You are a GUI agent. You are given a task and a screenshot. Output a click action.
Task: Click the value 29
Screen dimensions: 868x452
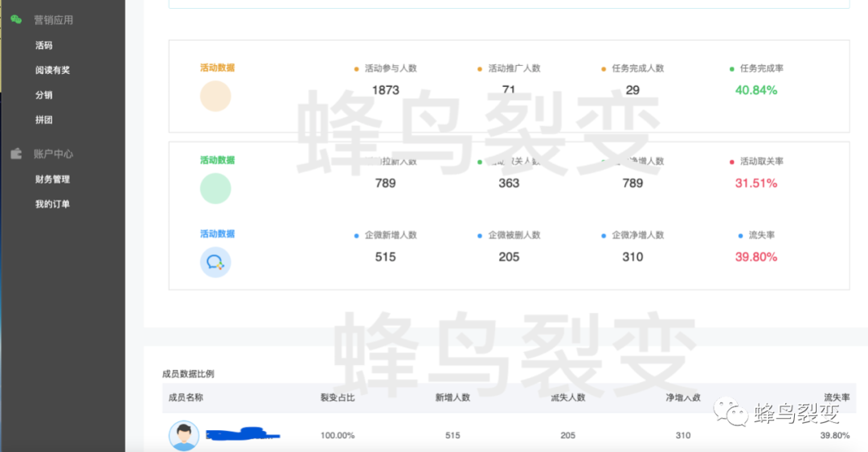633,90
